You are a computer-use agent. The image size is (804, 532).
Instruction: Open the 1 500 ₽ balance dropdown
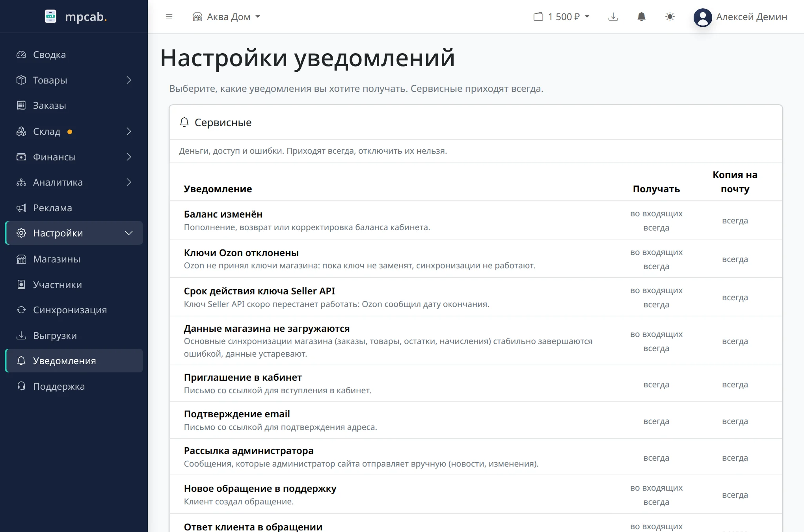(562, 17)
